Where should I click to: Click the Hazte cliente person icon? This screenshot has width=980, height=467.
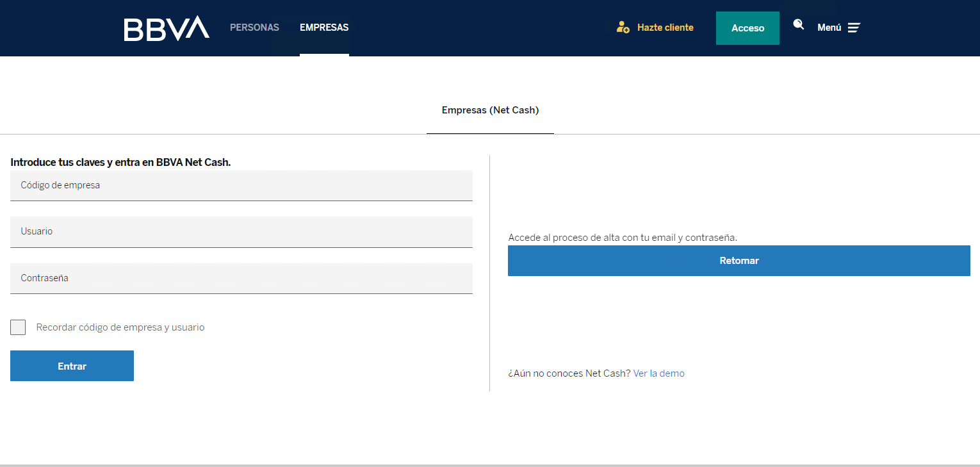tap(623, 28)
